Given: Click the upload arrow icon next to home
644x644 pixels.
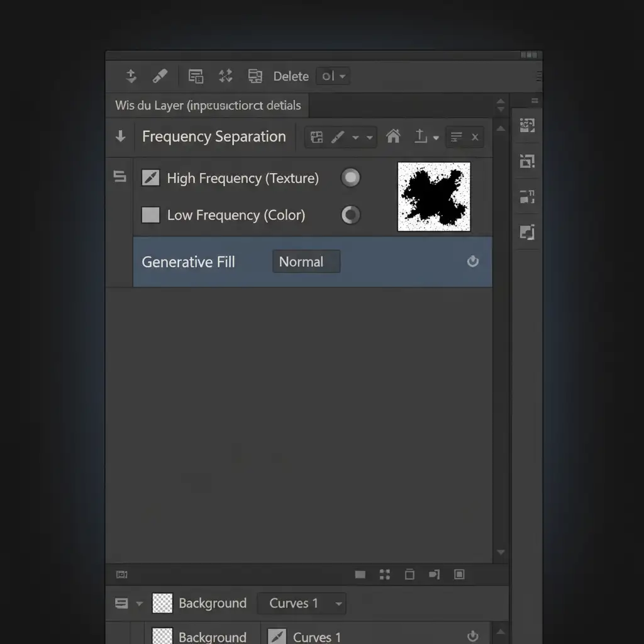Looking at the screenshot, I should (421, 136).
